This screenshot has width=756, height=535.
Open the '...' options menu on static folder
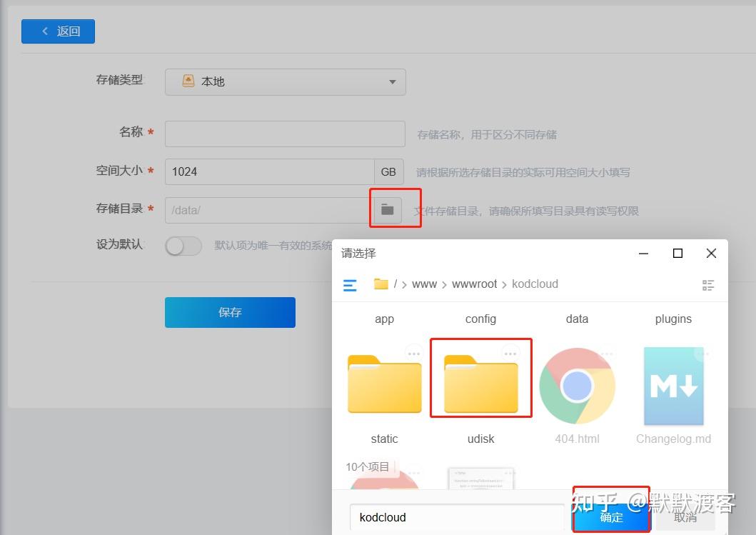click(x=413, y=351)
